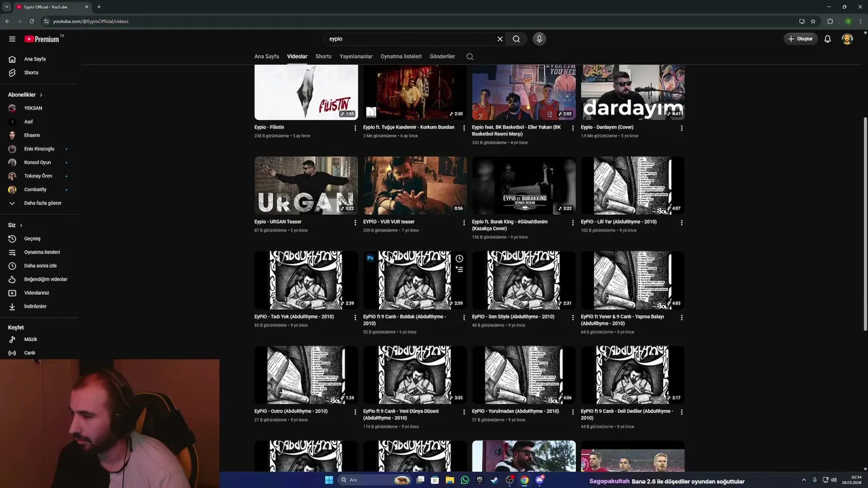This screenshot has width=868, height=488.
Task: Search within the channel using the tab-bar magnifier
Action: [x=470, y=56]
